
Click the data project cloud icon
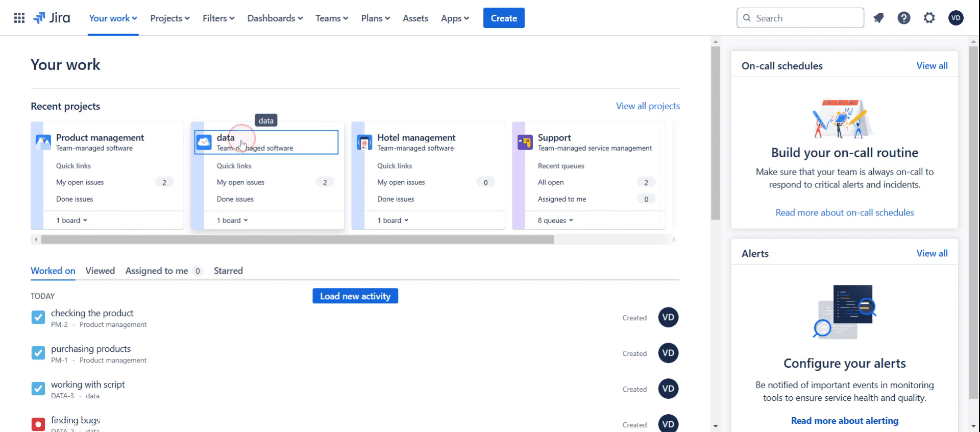[x=204, y=142]
